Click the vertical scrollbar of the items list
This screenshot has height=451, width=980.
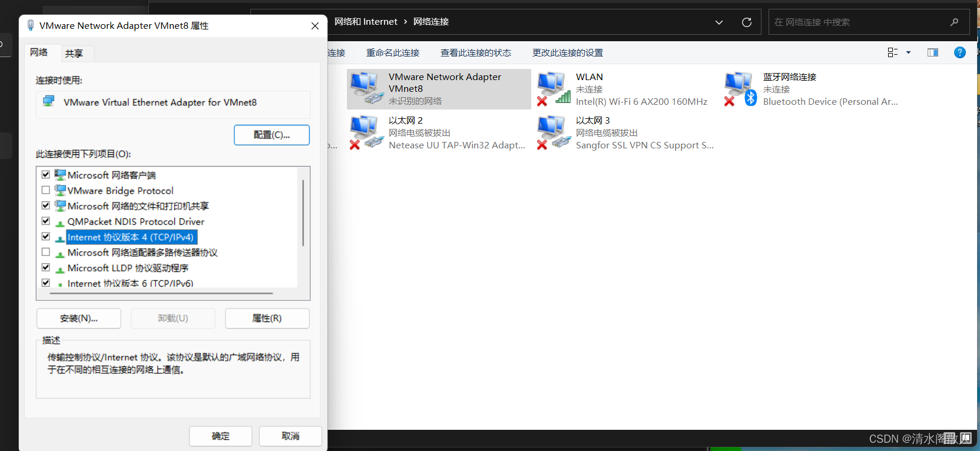point(303,213)
